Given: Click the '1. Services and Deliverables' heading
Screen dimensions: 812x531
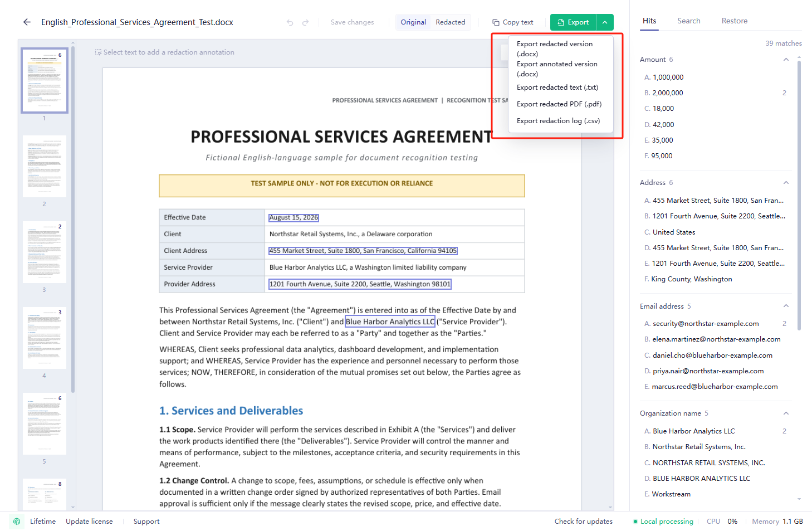Looking at the screenshot, I should (231, 411).
